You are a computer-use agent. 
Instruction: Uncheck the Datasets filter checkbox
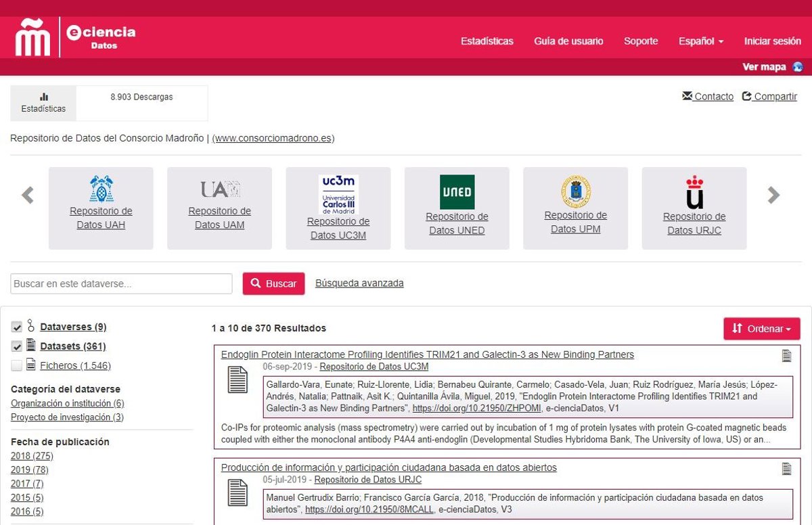point(17,347)
